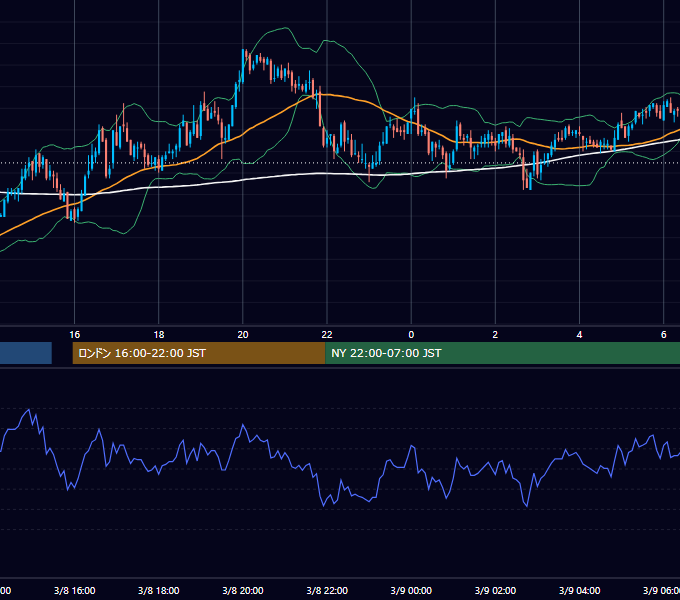
Task: Click the 0 hour axis label
Action: (411, 335)
